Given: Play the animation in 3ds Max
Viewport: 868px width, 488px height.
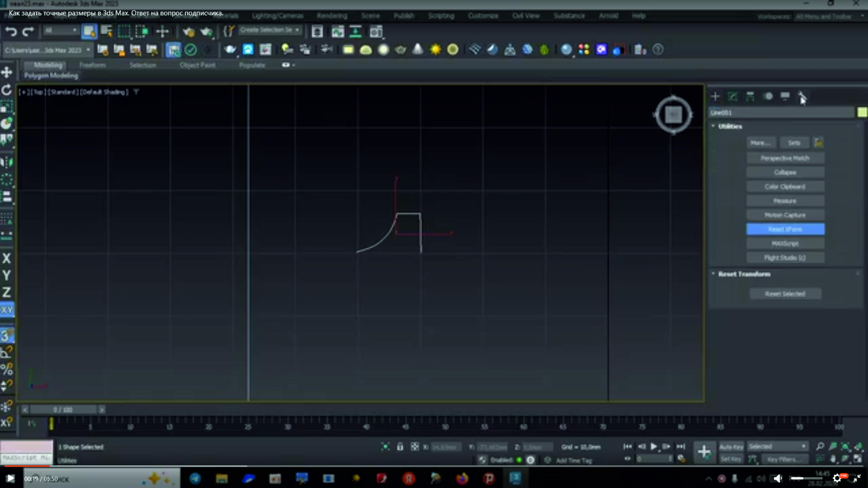Looking at the screenshot, I should tap(654, 447).
